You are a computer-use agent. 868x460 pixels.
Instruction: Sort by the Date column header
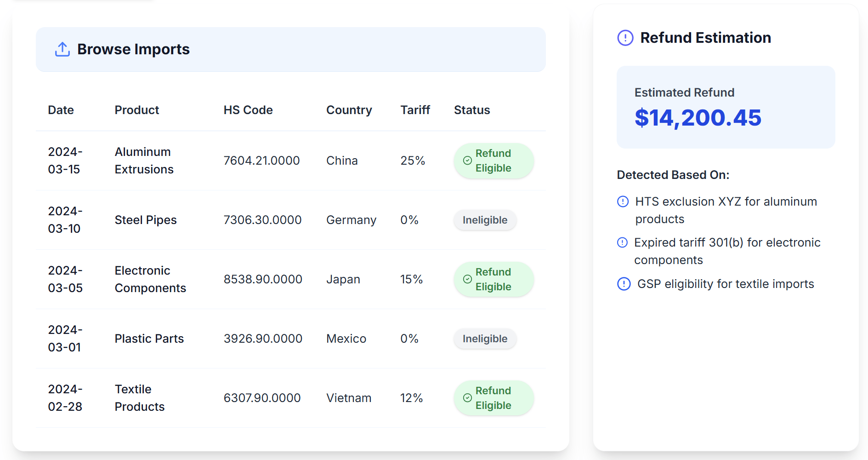click(x=61, y=110)
